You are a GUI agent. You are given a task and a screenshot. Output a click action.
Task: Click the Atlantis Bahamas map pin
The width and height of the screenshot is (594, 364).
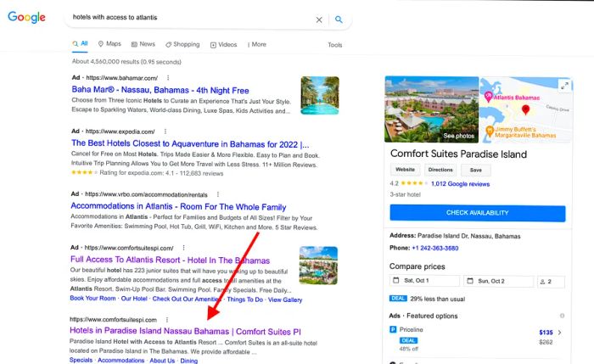tap(488, 97)
